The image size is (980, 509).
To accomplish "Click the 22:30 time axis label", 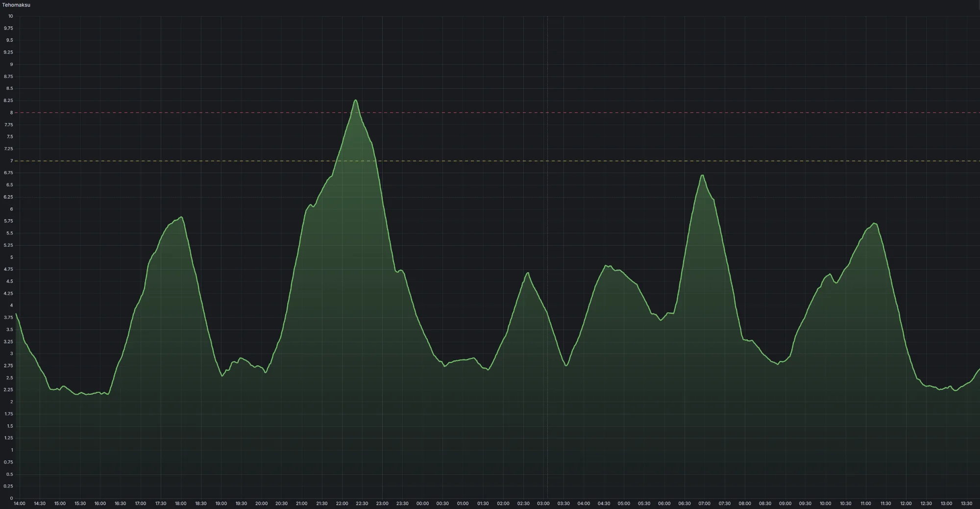I will pyautogui.click(x=362, y=504).
